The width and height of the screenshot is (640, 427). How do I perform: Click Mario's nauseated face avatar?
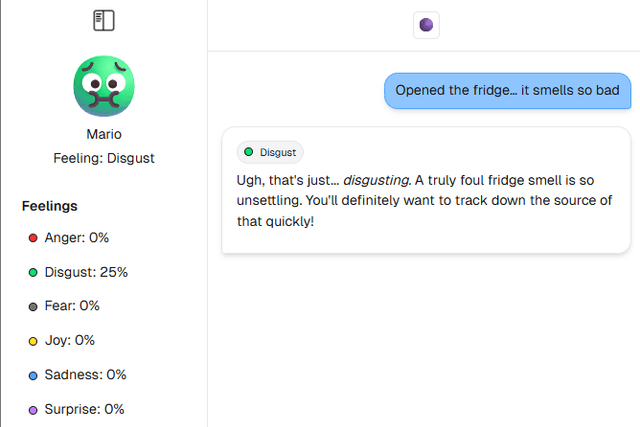tap(104, 86)
